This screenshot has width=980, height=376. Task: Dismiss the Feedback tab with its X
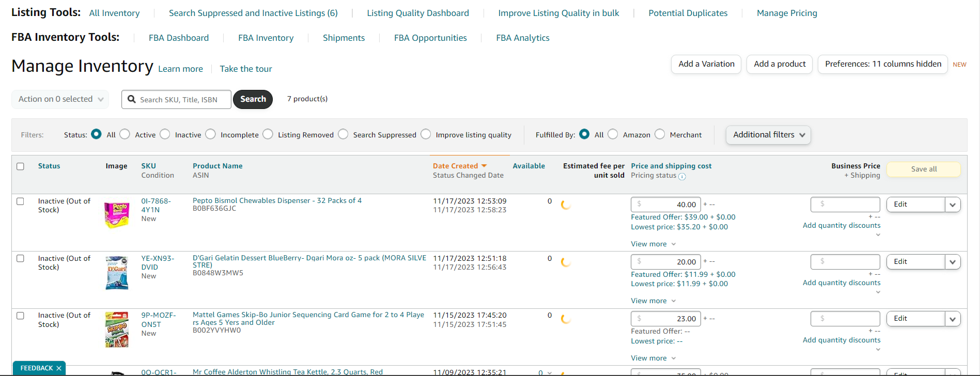59,368
